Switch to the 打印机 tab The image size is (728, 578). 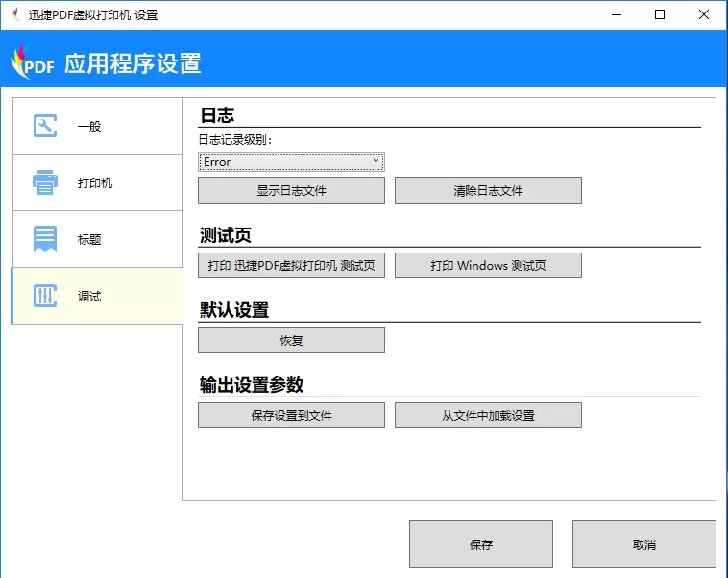coord(98,182)
